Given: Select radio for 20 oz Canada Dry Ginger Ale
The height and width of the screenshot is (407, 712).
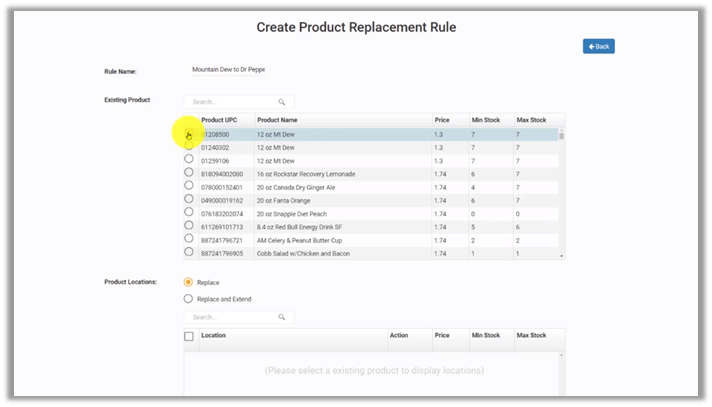Looking at the screenshot, I should click(189, 186).
